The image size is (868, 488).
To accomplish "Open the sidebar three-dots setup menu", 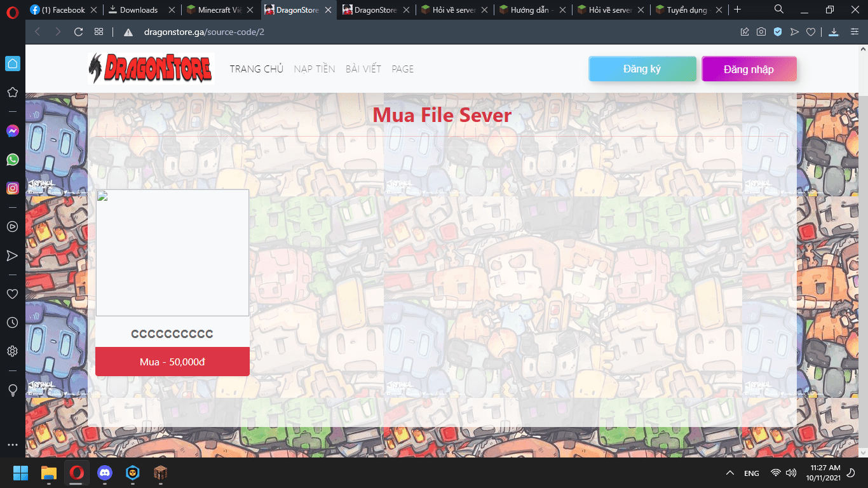I will pyautogui.click(x=12, y=445).
